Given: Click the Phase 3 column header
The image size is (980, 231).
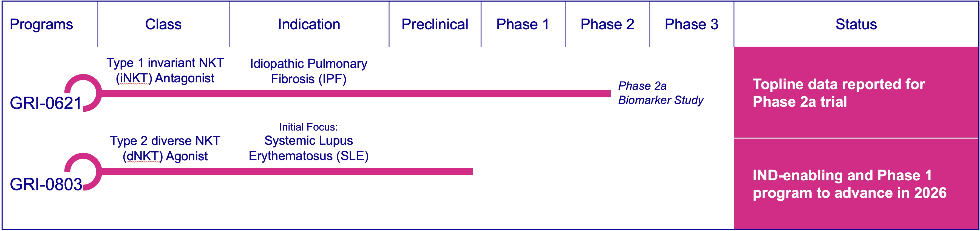Looking at the screenshot, I should [x=691, y=24].
